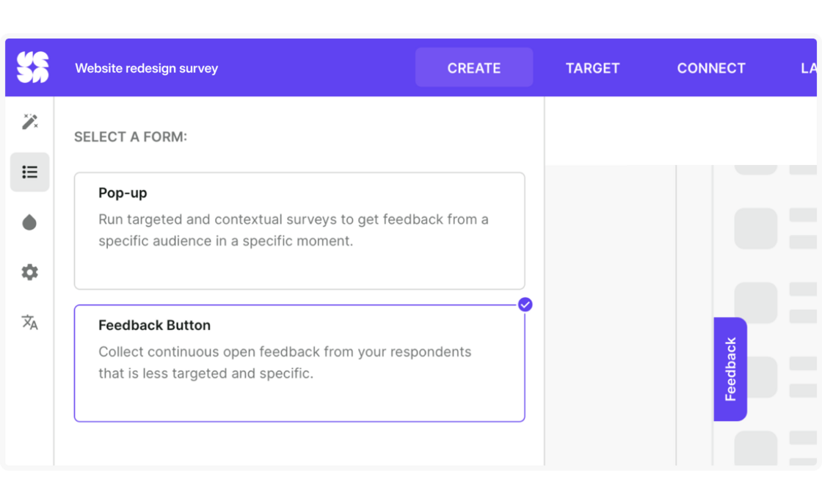This screenshot has height=504, width=822.
Task: Click the Pop-up heading text
Action: (123, 193)
